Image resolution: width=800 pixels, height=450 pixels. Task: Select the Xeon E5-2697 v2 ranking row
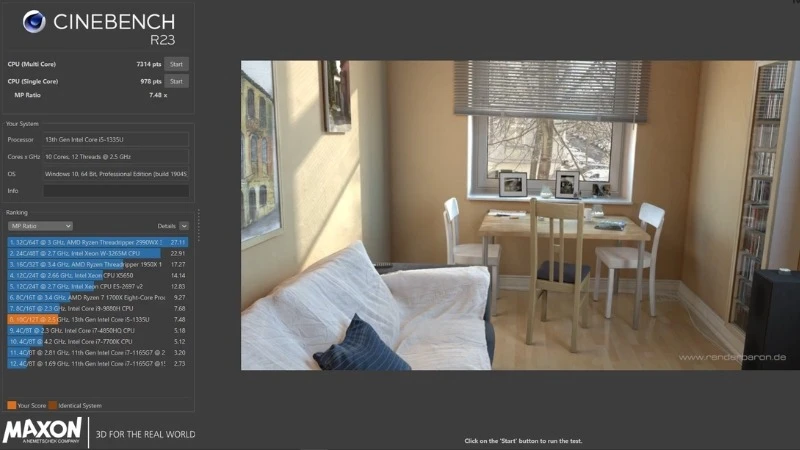(x=97, y=287)
